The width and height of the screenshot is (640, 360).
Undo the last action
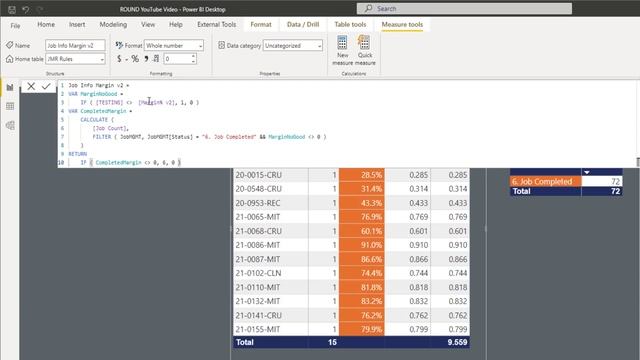point(25,9)
